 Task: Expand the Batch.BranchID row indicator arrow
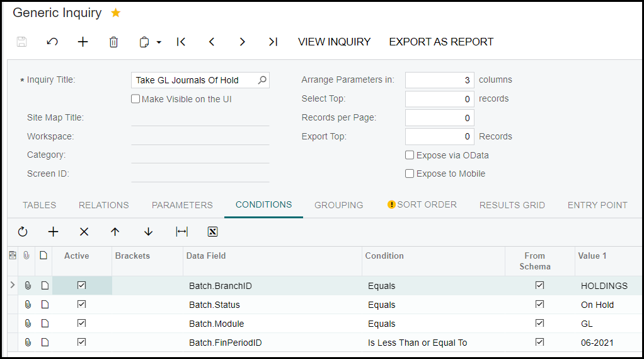[13, 286]
